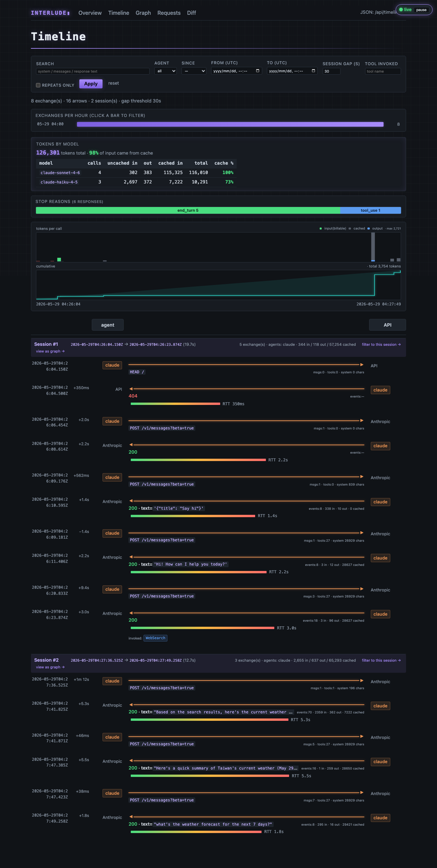Click the RTT 5.5s latency bar
Image resolution: width=437 pixels, height=868 pixels.
click(x=210, y=776)
